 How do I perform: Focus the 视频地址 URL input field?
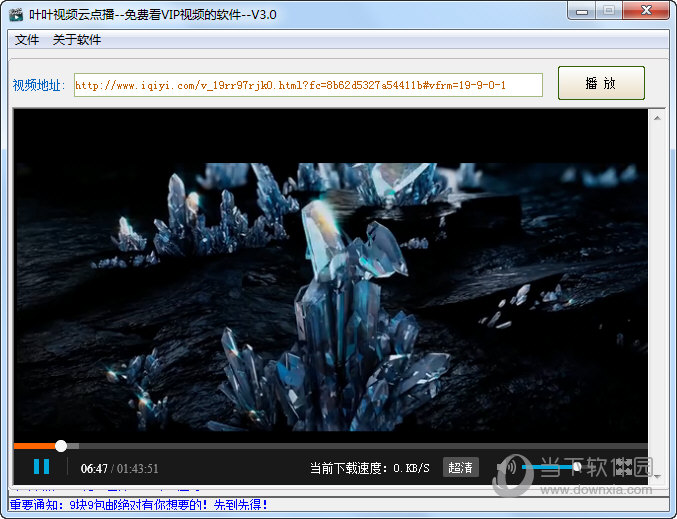pyautogui.click(x=308, y=85)
